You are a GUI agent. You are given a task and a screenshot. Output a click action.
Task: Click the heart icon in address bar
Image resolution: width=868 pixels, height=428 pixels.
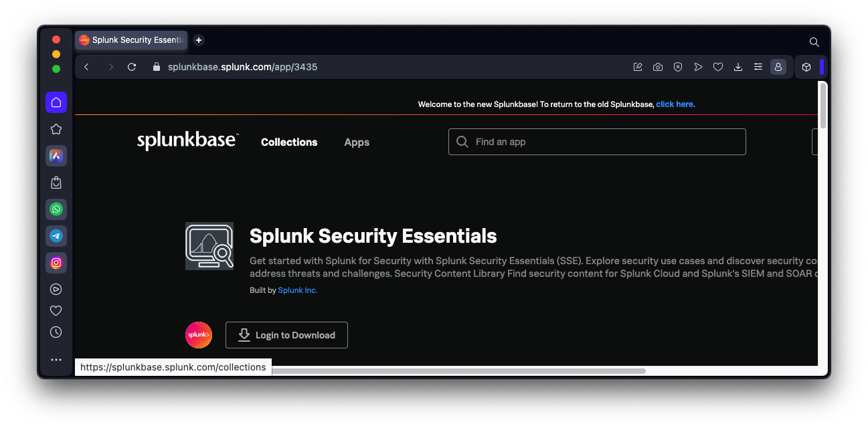click(718, 67)
